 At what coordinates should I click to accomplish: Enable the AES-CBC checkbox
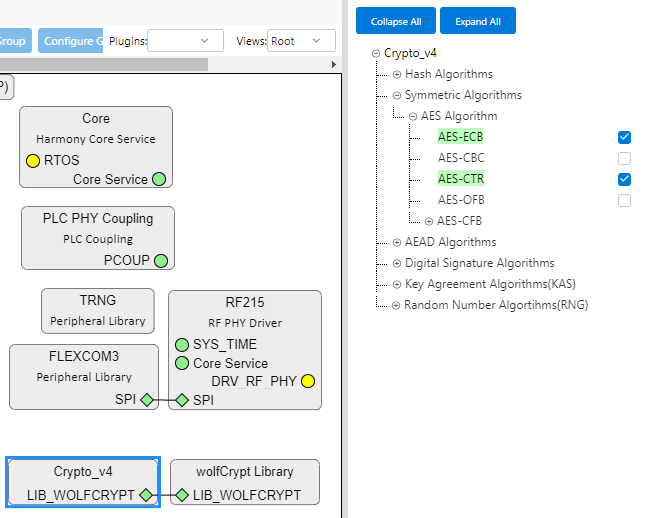coord(624,158)
